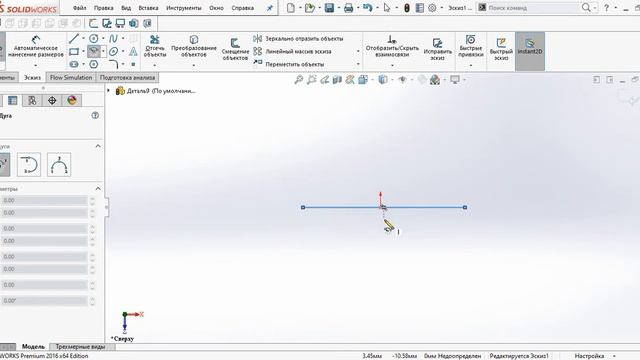Click Линейный массив эскиза
This screenshot has width=640, height=360.
click(x=292, y=51)
